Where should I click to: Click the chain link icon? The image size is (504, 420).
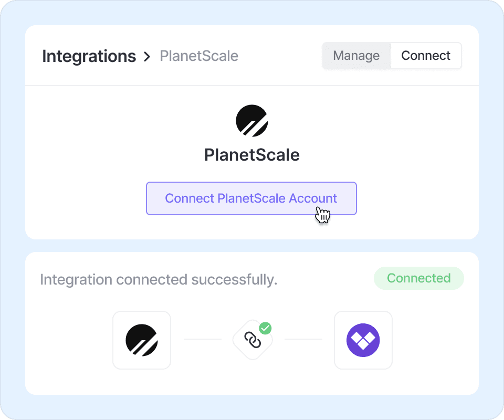[x=253, y=341]
